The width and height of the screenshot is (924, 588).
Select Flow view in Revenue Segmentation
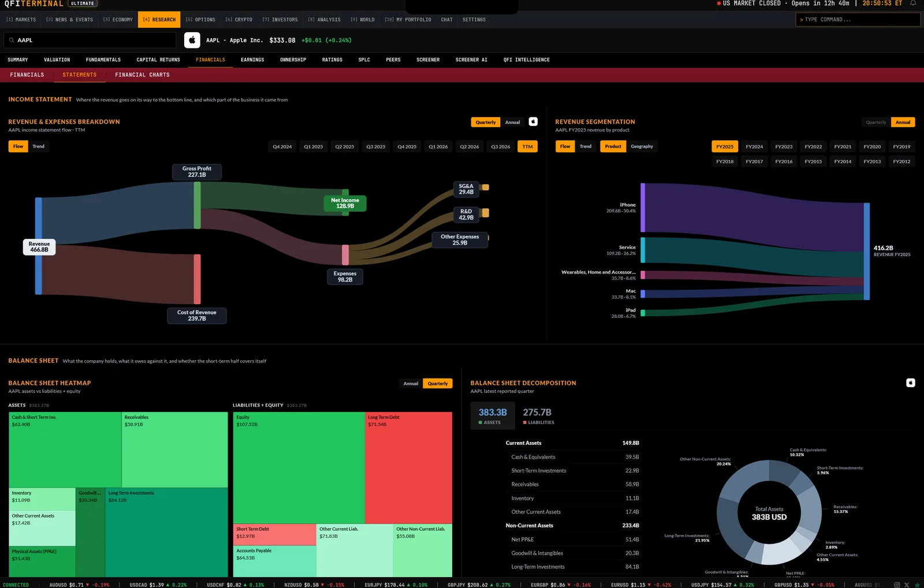(x=565, y=147)
